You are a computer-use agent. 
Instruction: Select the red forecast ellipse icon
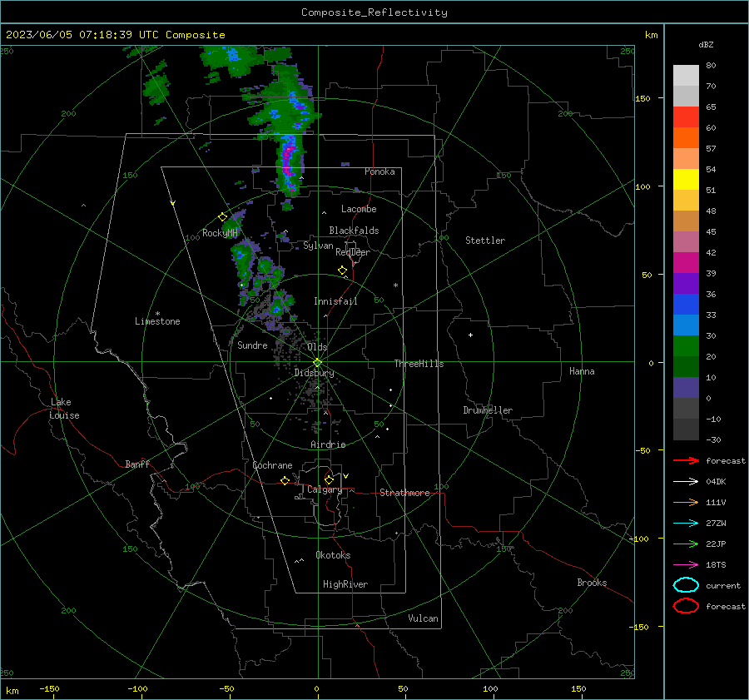[686, 606]
